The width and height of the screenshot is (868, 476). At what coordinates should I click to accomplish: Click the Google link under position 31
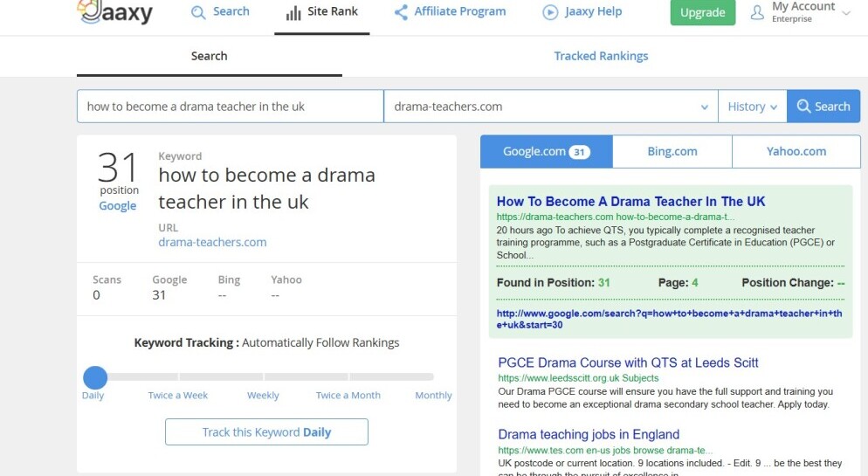point(117,206)
